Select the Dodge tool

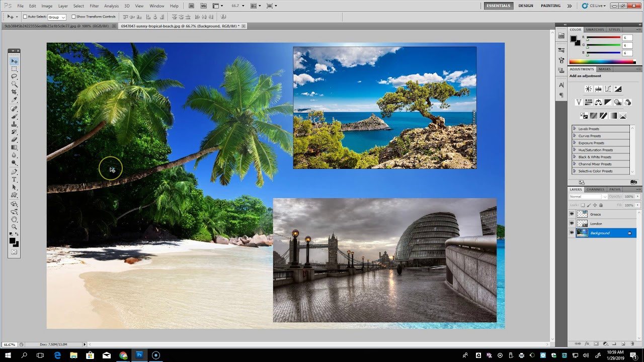tap(14, 162)
